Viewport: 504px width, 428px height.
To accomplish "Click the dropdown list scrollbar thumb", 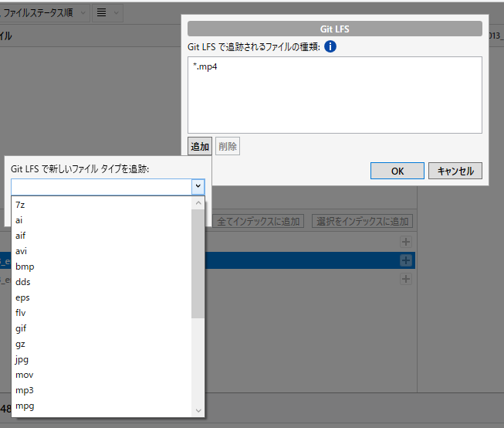I will click(198, 264).
